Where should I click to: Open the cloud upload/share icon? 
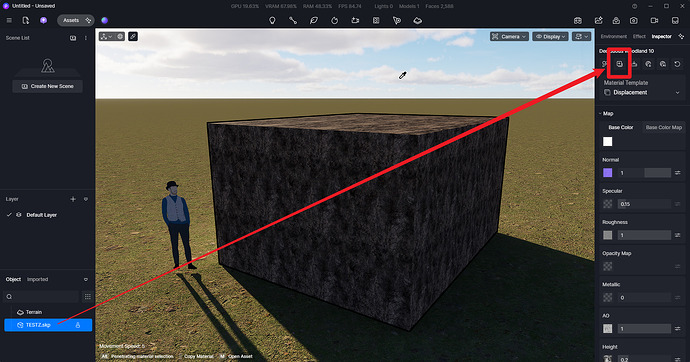[x=616, y=20]
